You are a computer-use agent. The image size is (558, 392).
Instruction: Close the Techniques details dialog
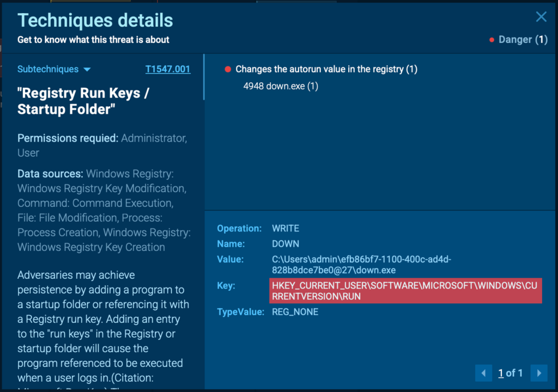coord(541,17)
